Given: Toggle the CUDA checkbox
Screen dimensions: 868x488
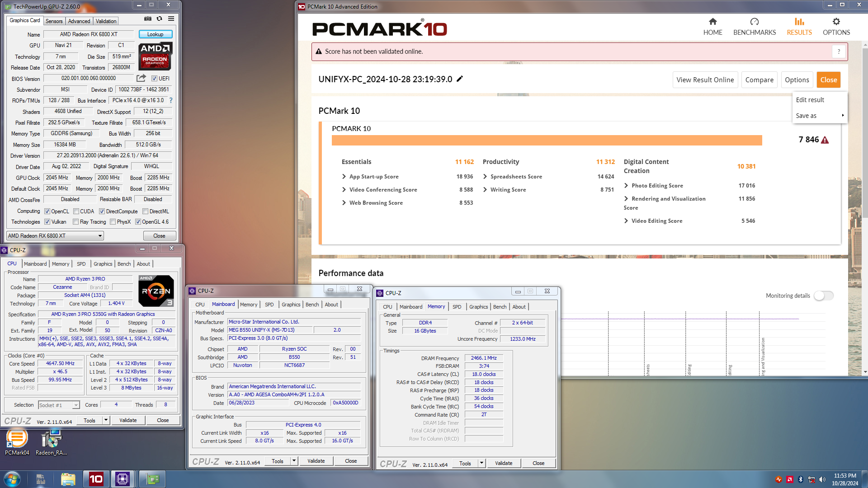Looking at the screenshot, I should tap(76, 211).
